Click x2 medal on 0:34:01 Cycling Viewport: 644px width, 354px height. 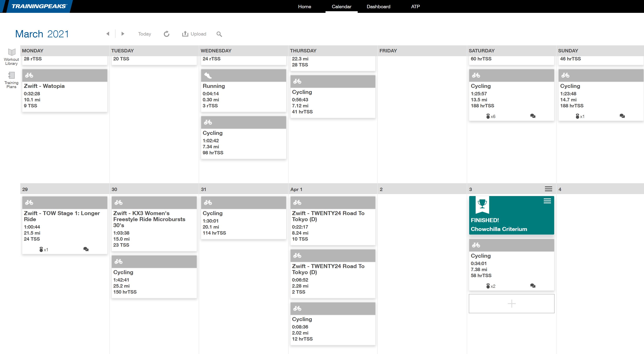coord(490,286)
